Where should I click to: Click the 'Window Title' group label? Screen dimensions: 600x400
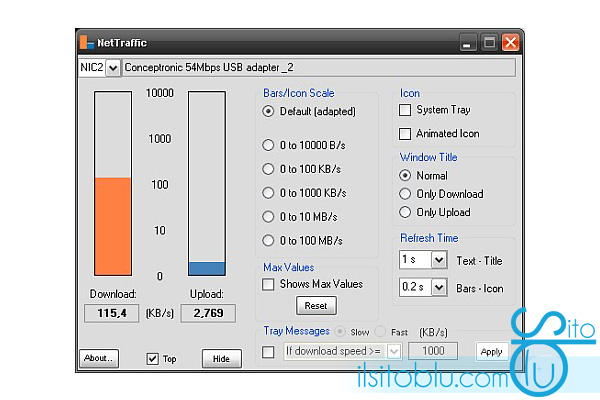(428, 157)
